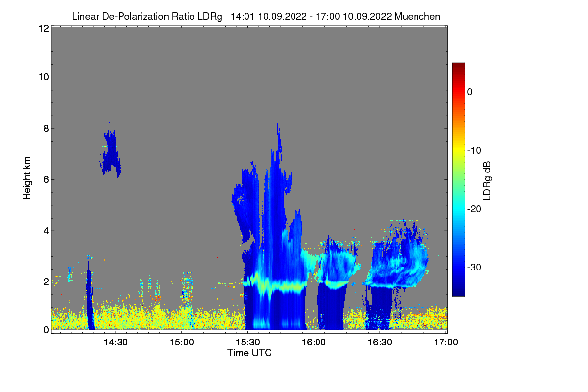Click the narrow blue column near 14:15
Screen dimensions: 588x392
89,294
